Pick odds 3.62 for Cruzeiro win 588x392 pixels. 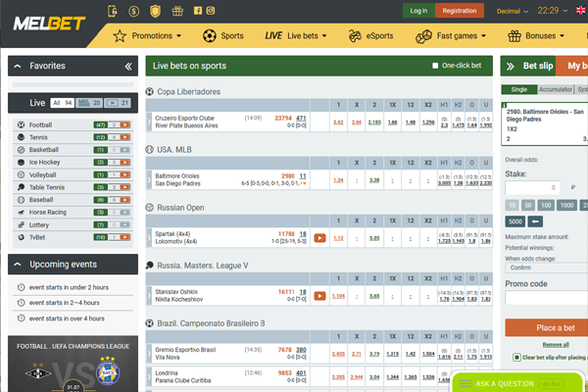point(338,122)
